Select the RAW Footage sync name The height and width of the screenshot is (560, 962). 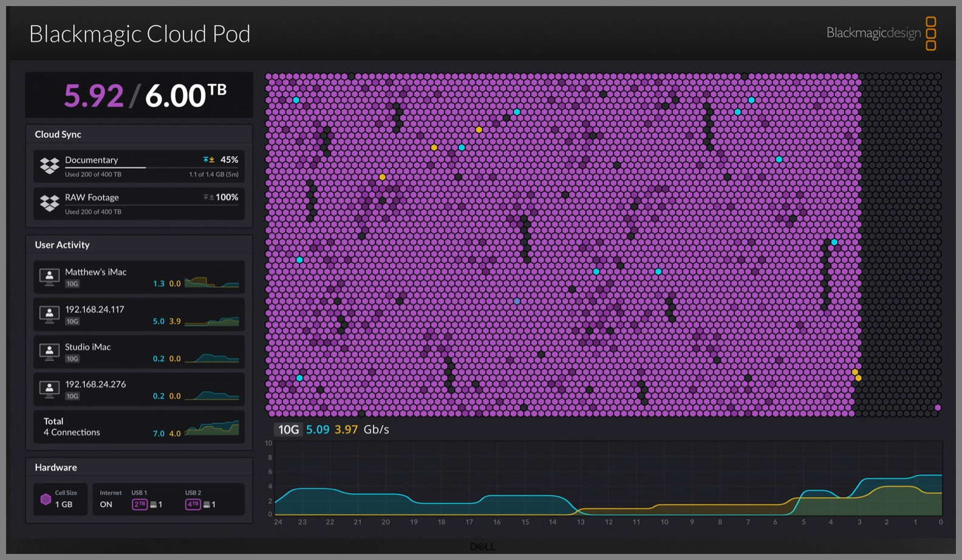pos(92,197)
